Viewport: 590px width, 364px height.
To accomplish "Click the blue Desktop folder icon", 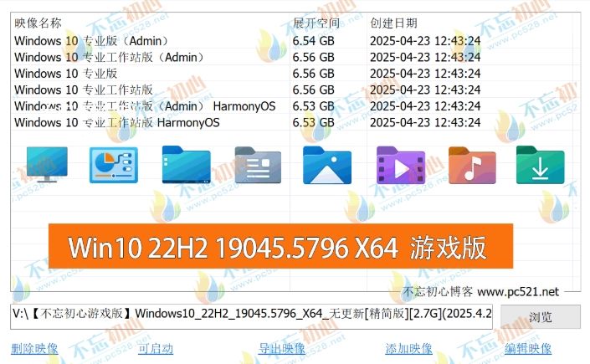I will (187, 165).
